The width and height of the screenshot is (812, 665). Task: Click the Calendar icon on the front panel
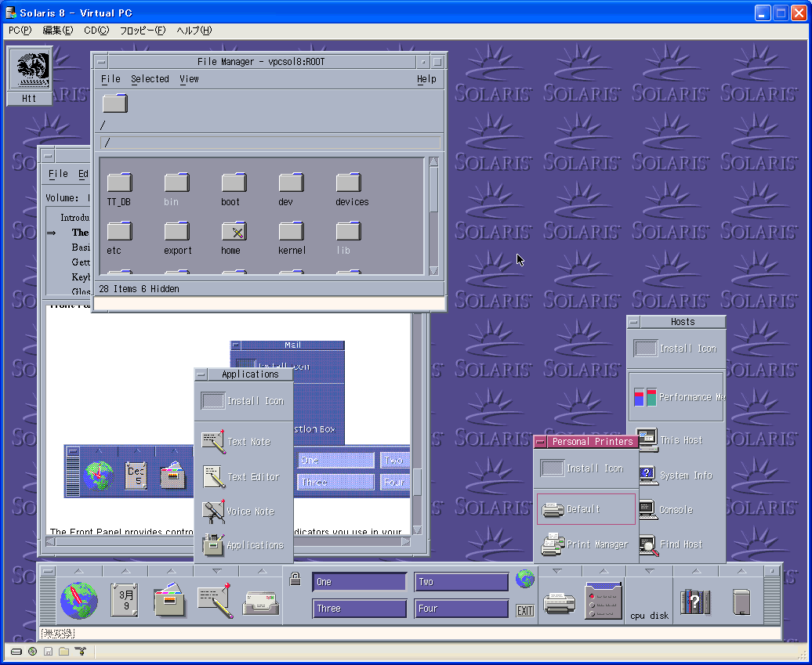(125, 602)
